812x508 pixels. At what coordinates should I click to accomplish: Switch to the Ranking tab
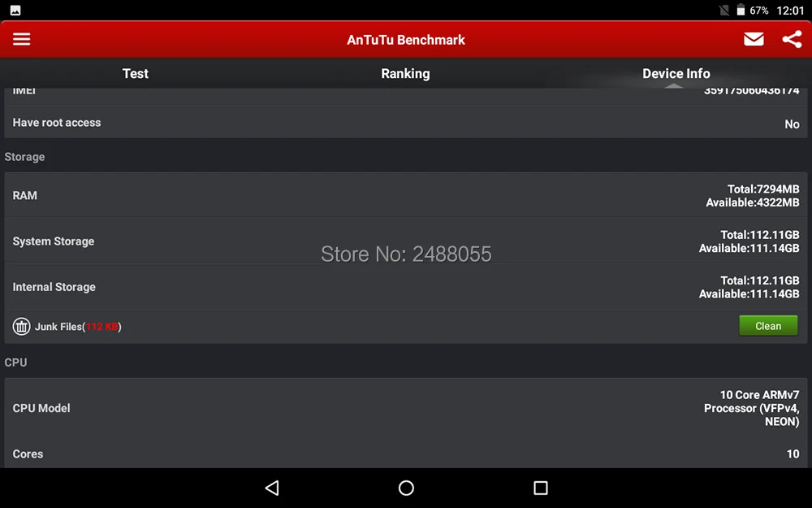pyautogui.click(x=405, y=74)
